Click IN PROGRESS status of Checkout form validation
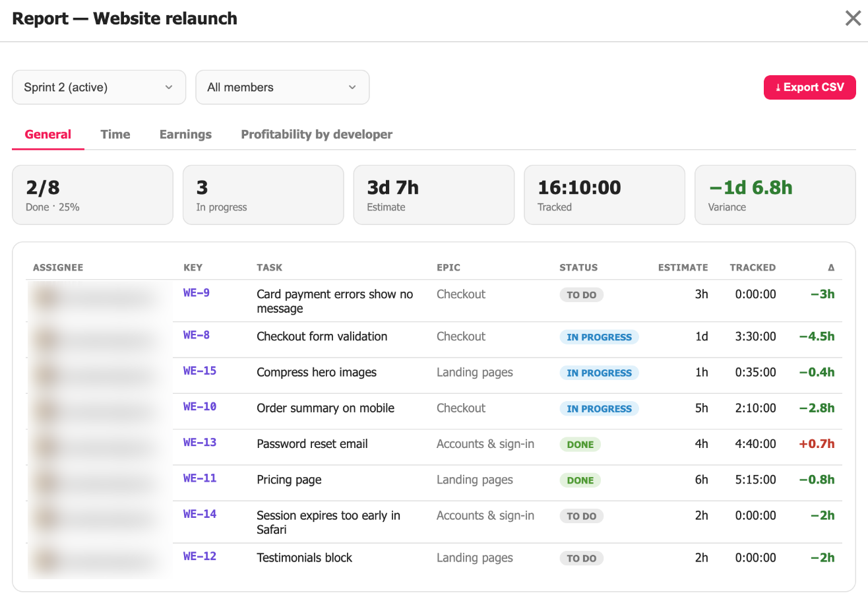Screen dimensions: 868x605 pyautogui.click(x=599, y=337)
